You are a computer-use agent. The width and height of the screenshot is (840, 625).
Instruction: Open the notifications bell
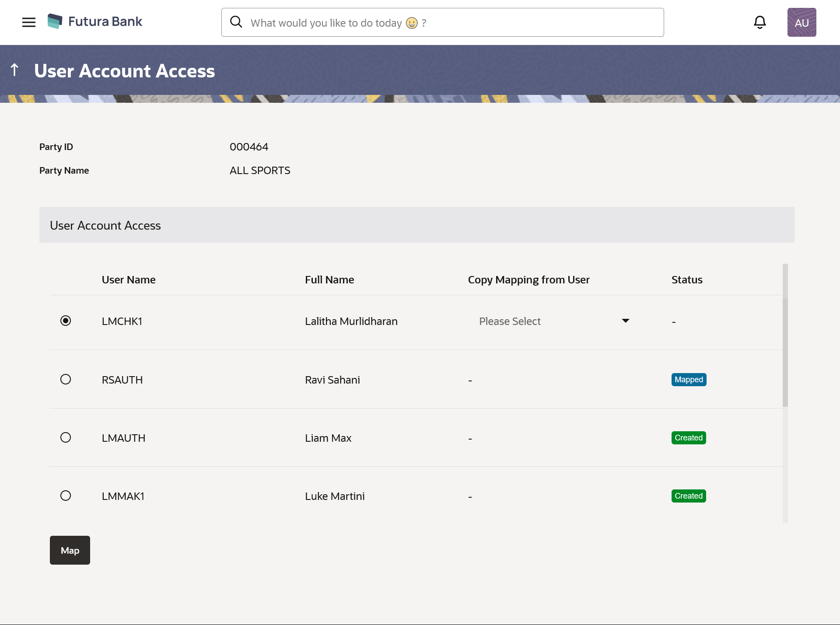[x=759, y=22]
